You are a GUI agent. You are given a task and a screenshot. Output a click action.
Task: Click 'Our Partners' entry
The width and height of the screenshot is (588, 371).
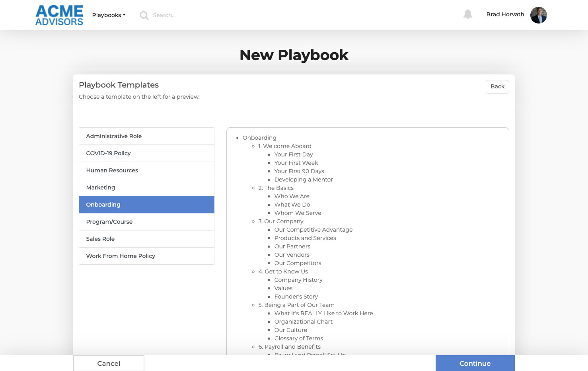tap(292, 246)
